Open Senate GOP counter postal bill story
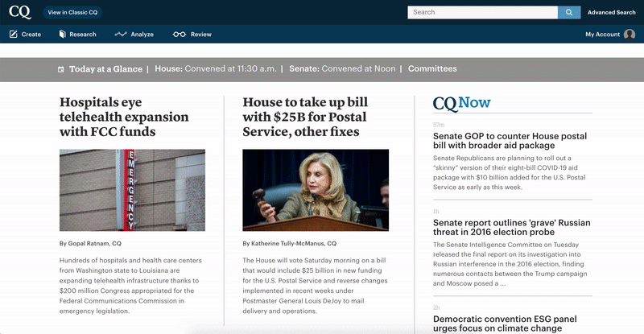 (510, 141)
